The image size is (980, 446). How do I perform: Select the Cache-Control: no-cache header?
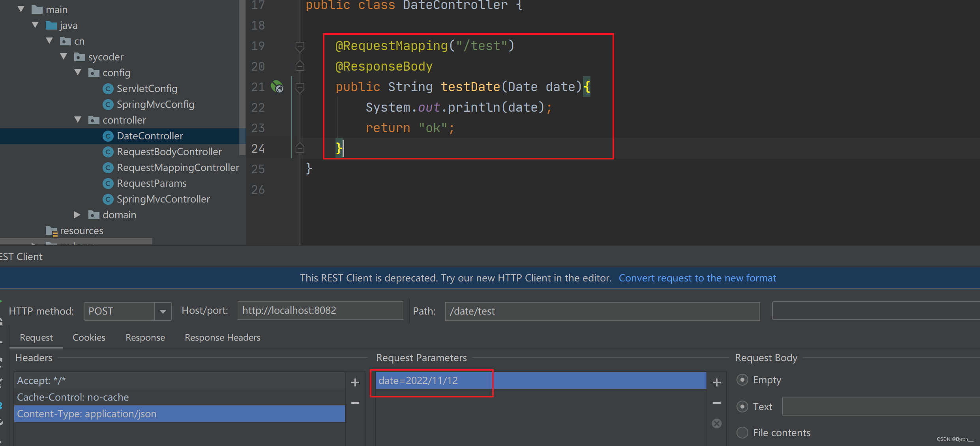(x=180, y=397)
